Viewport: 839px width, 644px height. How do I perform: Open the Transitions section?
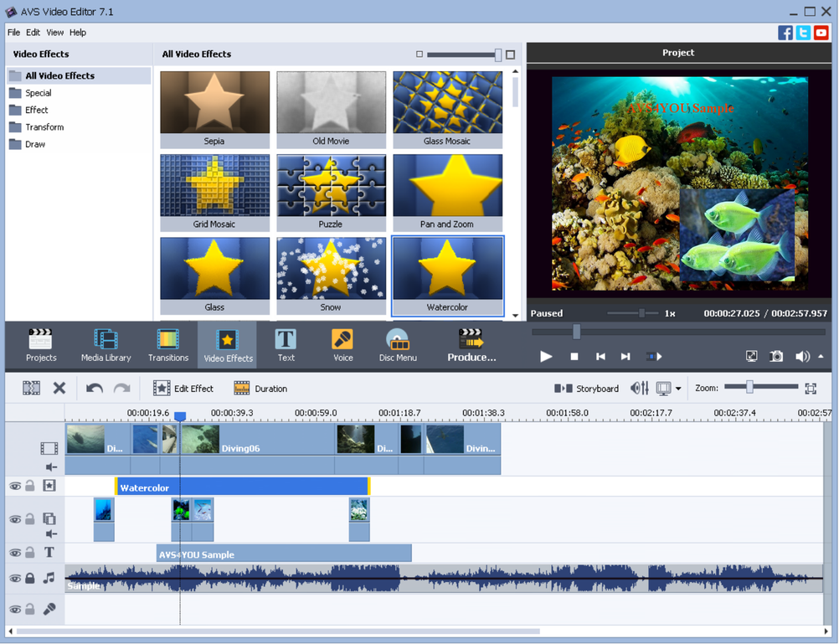(x=168, y=345)
